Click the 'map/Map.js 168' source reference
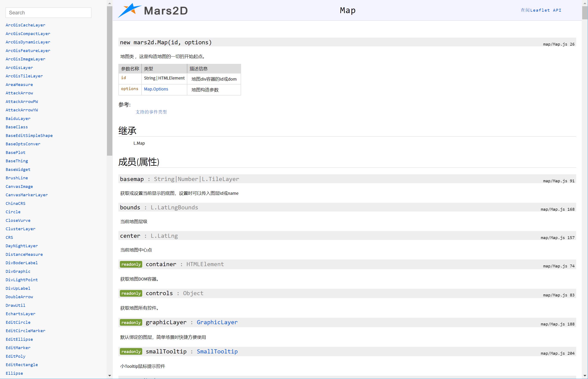Image resolution: width=588 pixels, height=379 pixels. [x=557, y=209]
